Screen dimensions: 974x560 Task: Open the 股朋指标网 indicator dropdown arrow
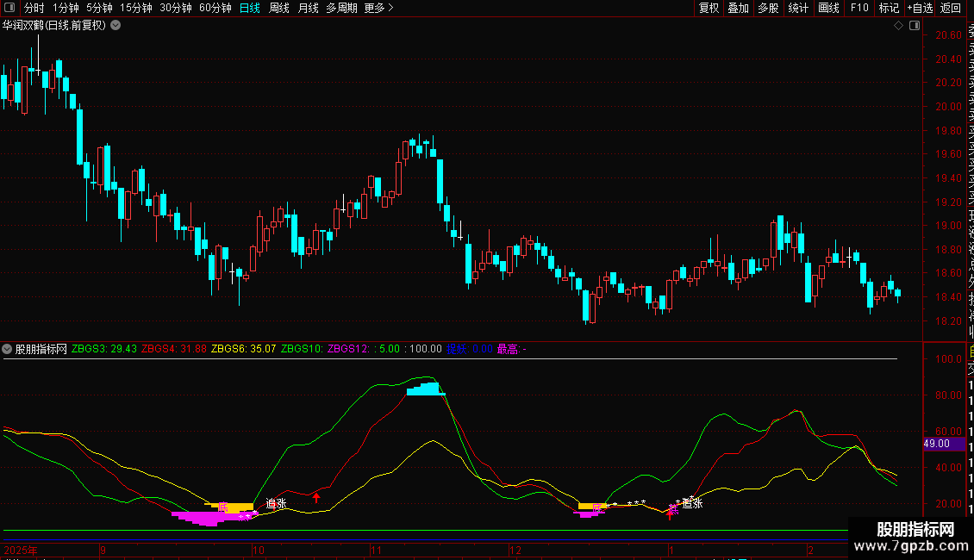(8, 349)
